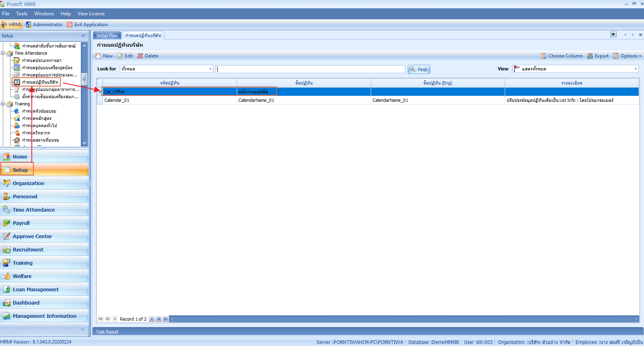The height and width of the screenshot is (346, 644).
Task: Open the View License menu
Action: coord(91,14)
